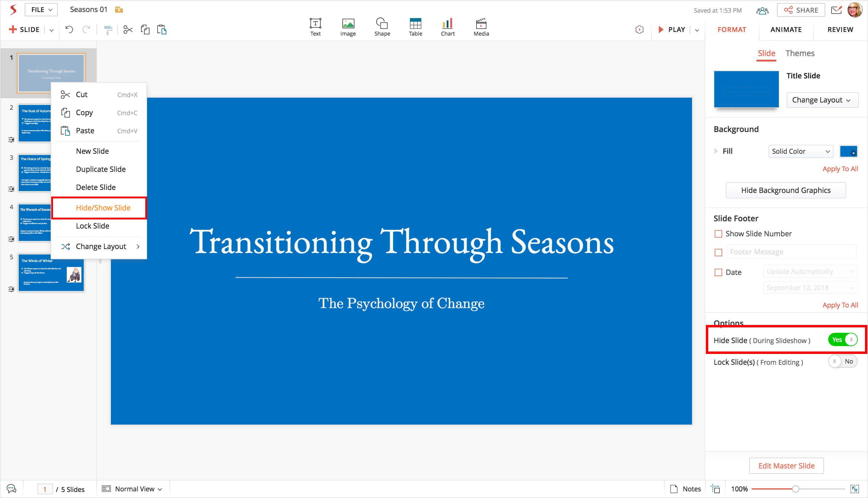The image size is (868, 498).
Task: Open the comments chat icon
Action: [x=11, y=489]
